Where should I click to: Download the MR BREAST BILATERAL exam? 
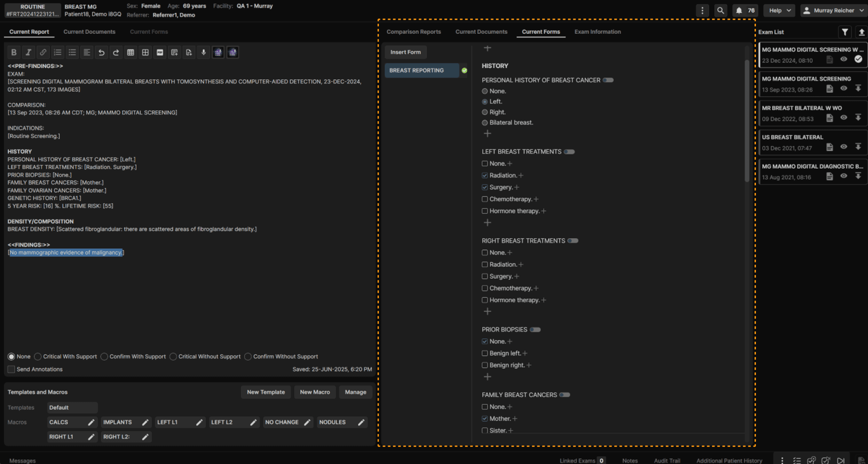point(858,118)
